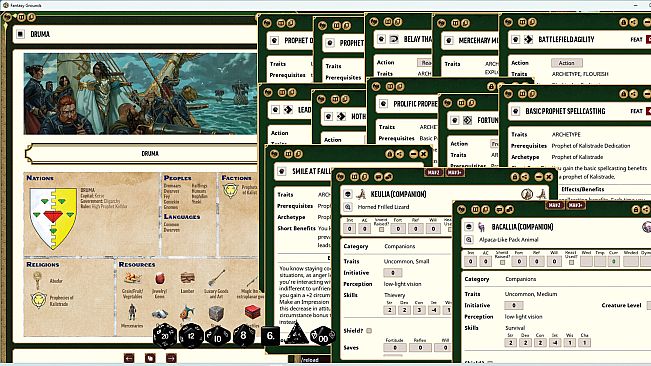Click lock icon in Keulia companion window
This screenshot has height=366, width=651.
[515, 177]
